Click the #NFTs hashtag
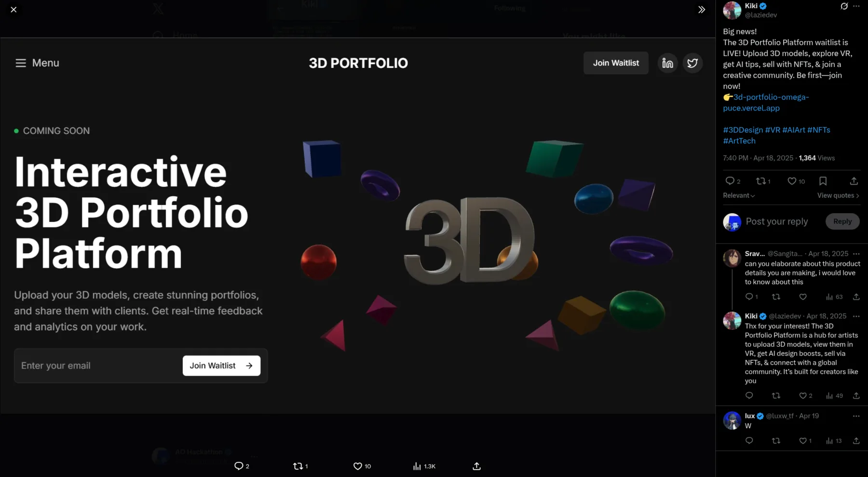868x477 pixels. click(819, 130)
